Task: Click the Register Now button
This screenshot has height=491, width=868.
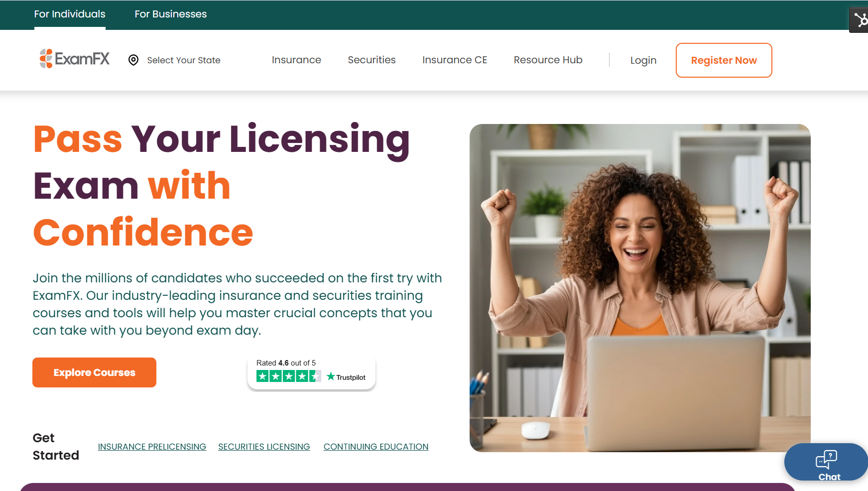Action: (724, 60)
